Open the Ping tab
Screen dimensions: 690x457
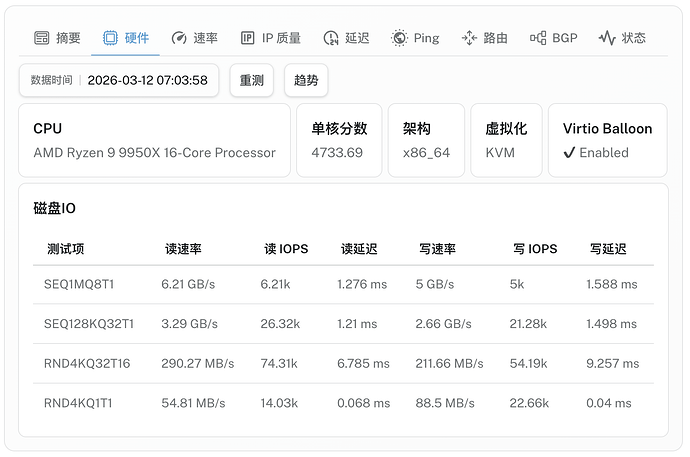coord(415,38)
